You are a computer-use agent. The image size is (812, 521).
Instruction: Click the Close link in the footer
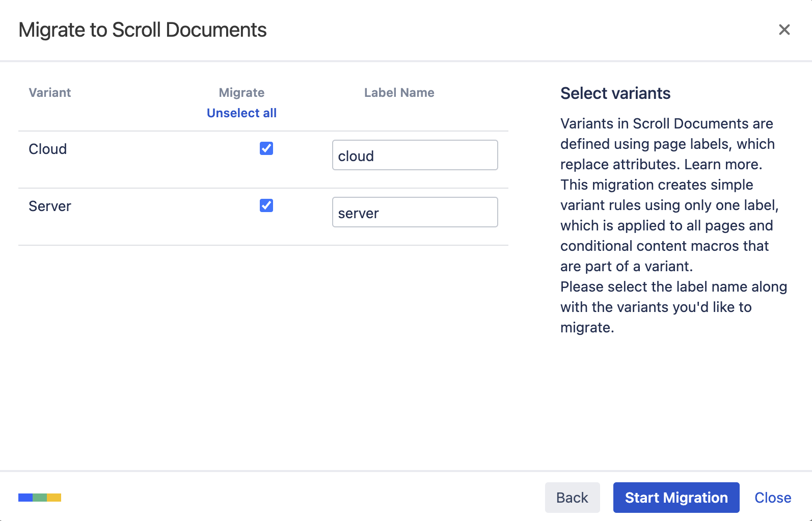point(772,498)
